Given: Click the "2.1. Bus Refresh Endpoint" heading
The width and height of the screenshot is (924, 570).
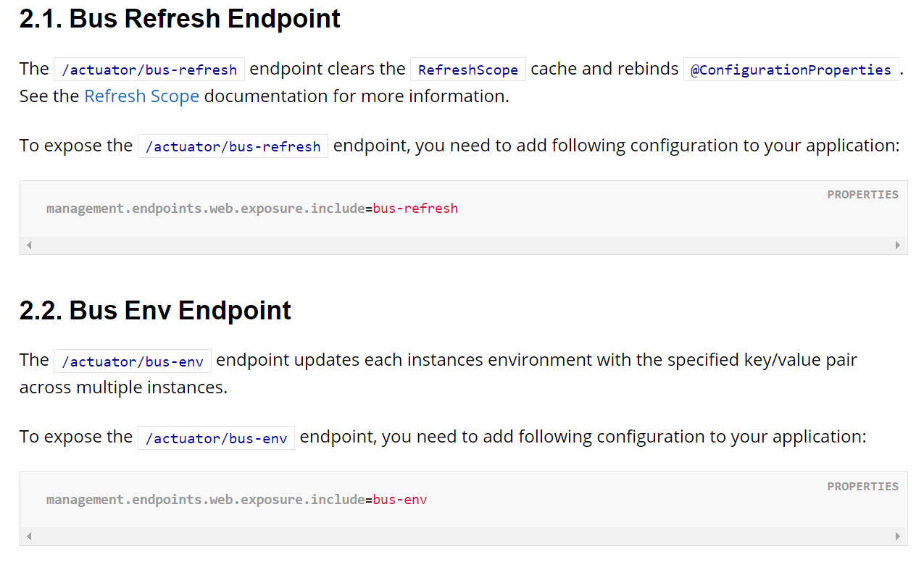Looking at the screenshot, I should (x=180, y=19).
